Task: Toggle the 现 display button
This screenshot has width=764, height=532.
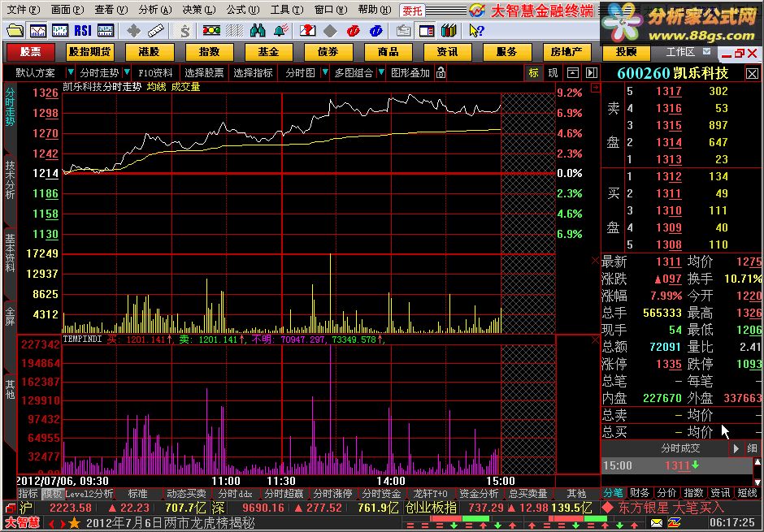Action: 553,73
